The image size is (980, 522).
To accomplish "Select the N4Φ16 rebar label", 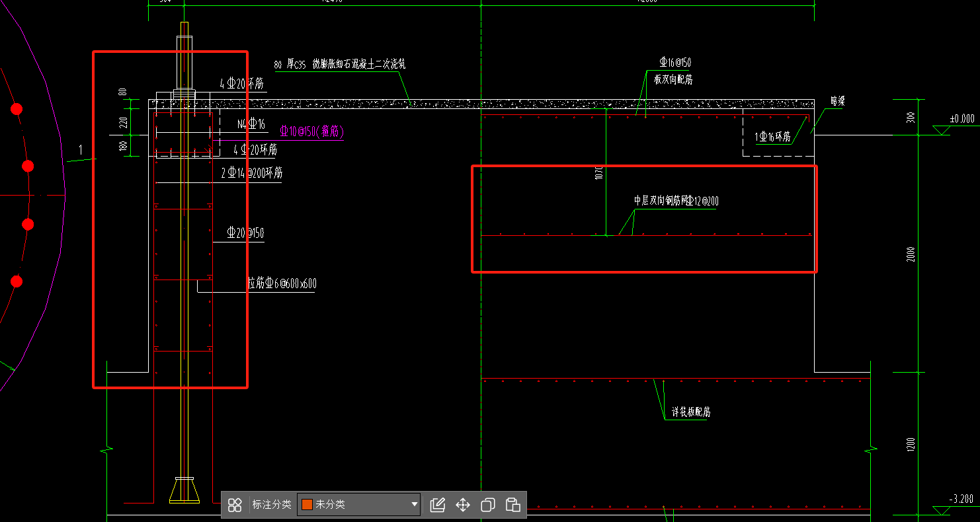I will click(251, 124).
